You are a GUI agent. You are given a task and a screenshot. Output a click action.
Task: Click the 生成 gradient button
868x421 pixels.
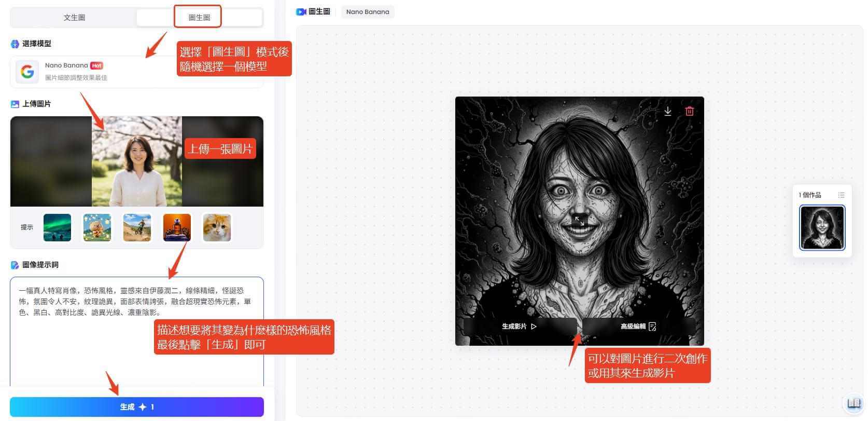(x=137, y=407)
